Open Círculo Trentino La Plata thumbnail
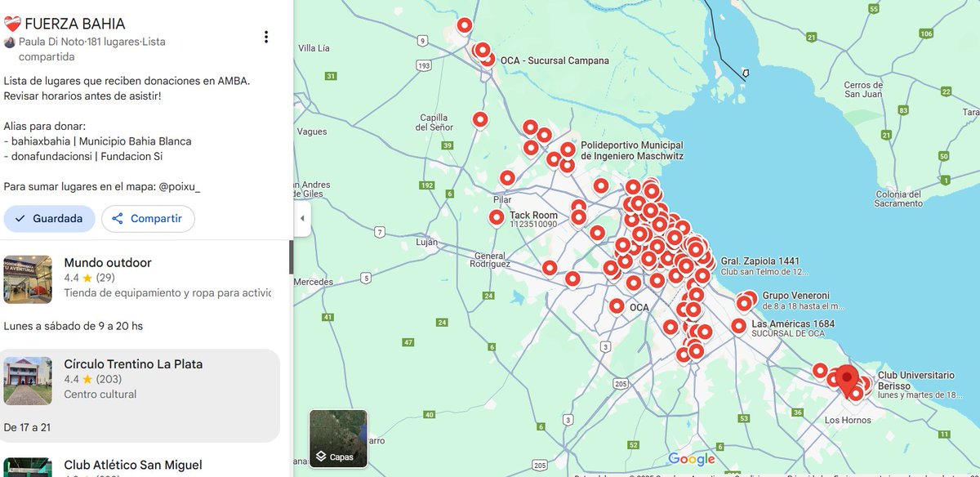The height and width of the screenshot is (477, 980). pos(28,381)
